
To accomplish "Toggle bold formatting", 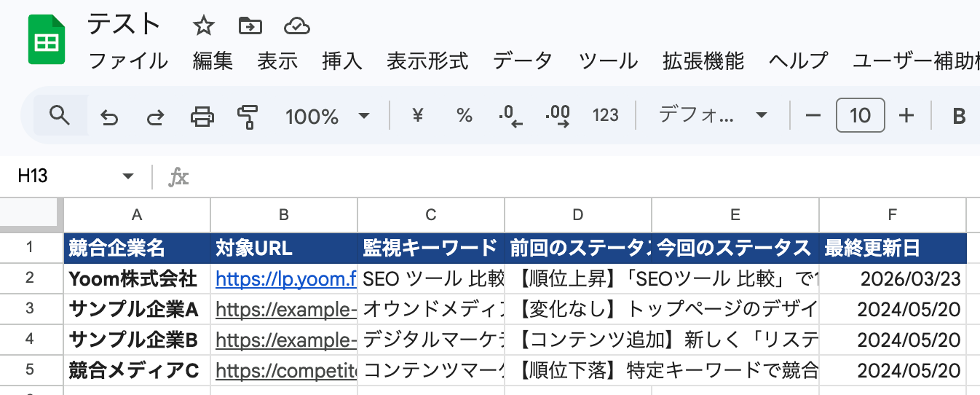I will point(959,115).
